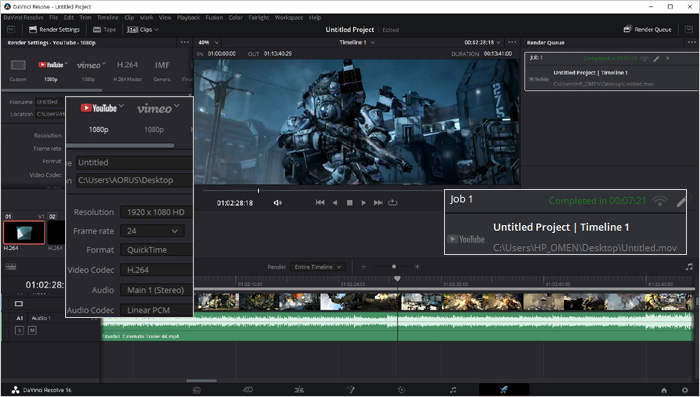Click DaVinci Resolve 16 logo at bottom
The height and width of the screenshot is (397, 700).
[x=15, y=390]
